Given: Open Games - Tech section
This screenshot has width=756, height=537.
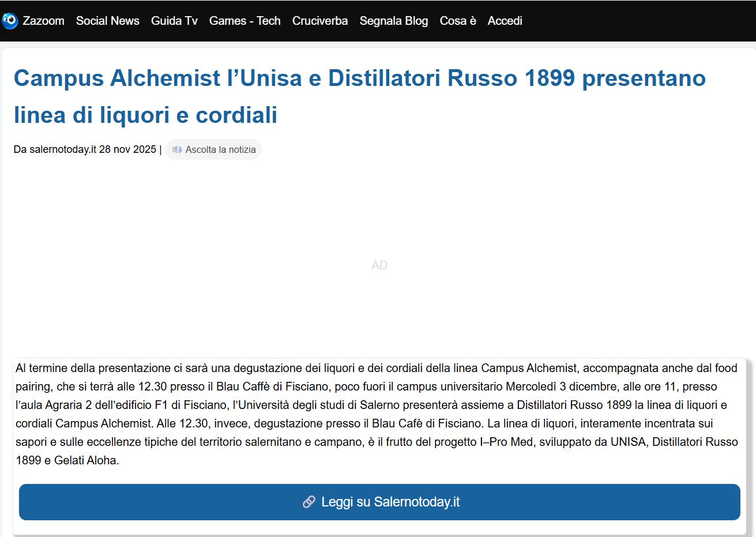Looking at the screenshot, I should tap(245, 21).
